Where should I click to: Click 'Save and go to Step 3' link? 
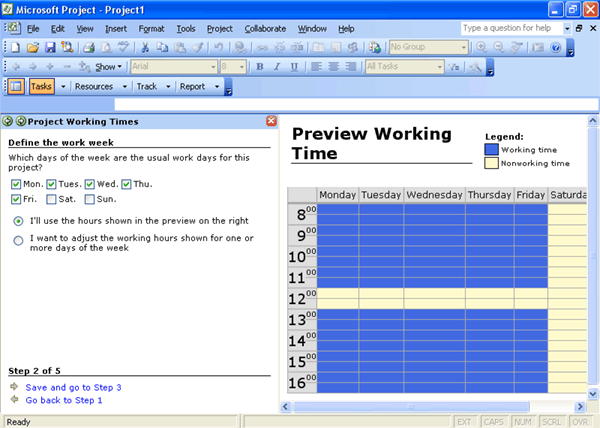point(73,387)
